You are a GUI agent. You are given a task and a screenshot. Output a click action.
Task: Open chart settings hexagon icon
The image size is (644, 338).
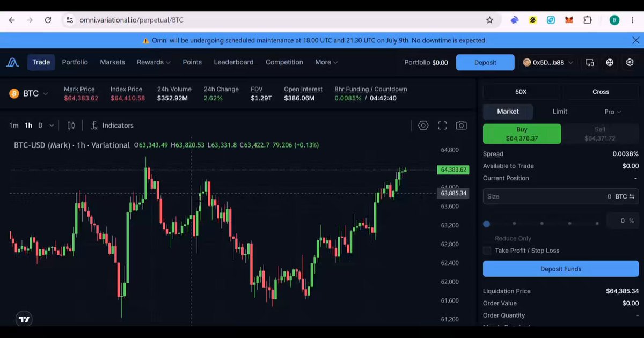pos(423,126)
